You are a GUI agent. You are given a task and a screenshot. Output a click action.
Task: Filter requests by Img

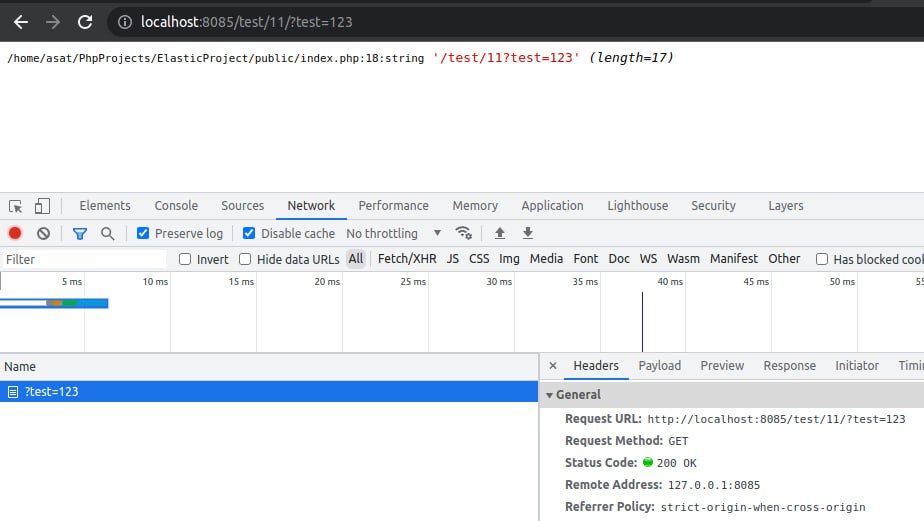509,259
